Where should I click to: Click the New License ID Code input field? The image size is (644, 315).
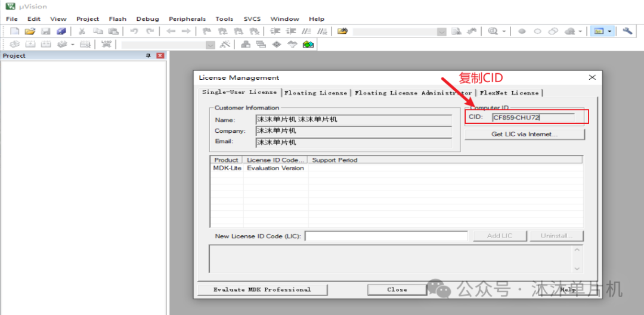tap(386, 236)
